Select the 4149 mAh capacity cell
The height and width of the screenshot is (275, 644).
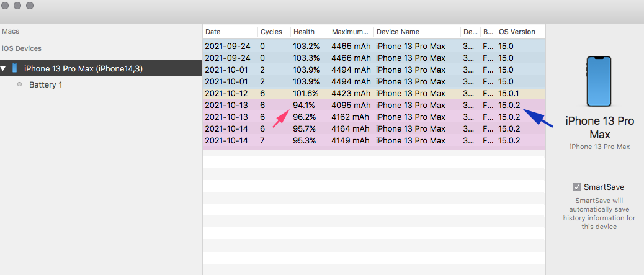[x=351, y=140]
